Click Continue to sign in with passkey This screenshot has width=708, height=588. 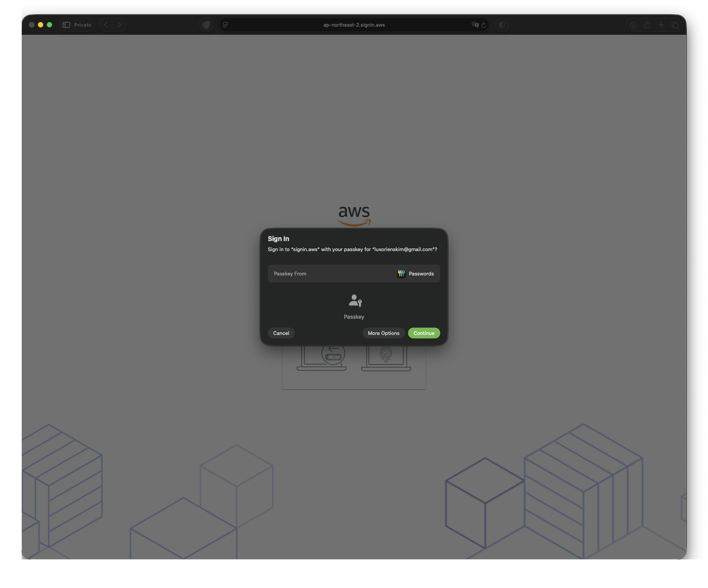pyautogui.click(x=424, y=333)
